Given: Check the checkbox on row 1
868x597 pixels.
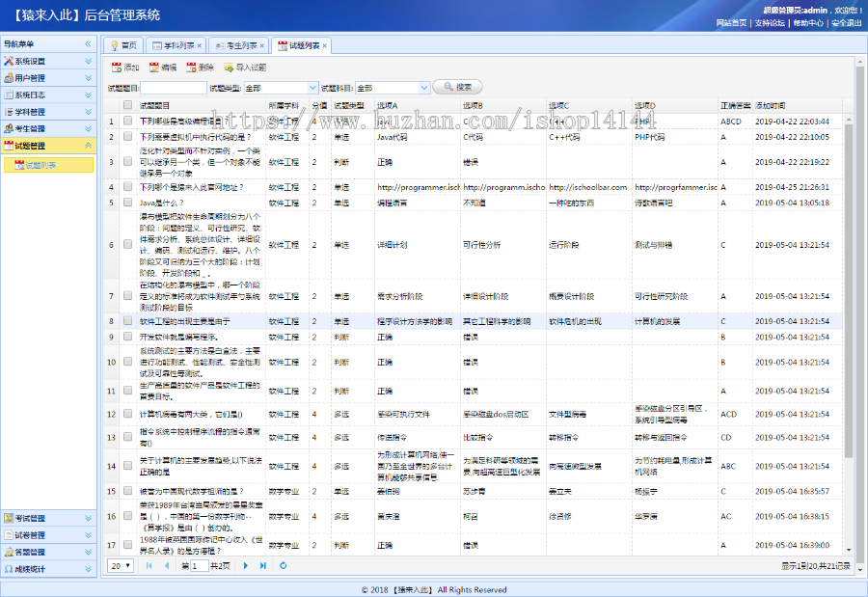Looking at the screenshot, I should [127, 122].
